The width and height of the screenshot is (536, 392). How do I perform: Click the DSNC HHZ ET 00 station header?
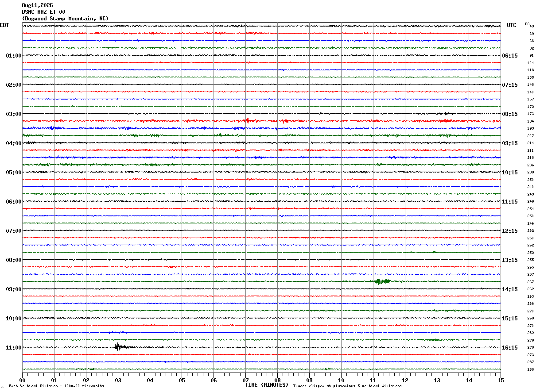[x=43, y=12]
